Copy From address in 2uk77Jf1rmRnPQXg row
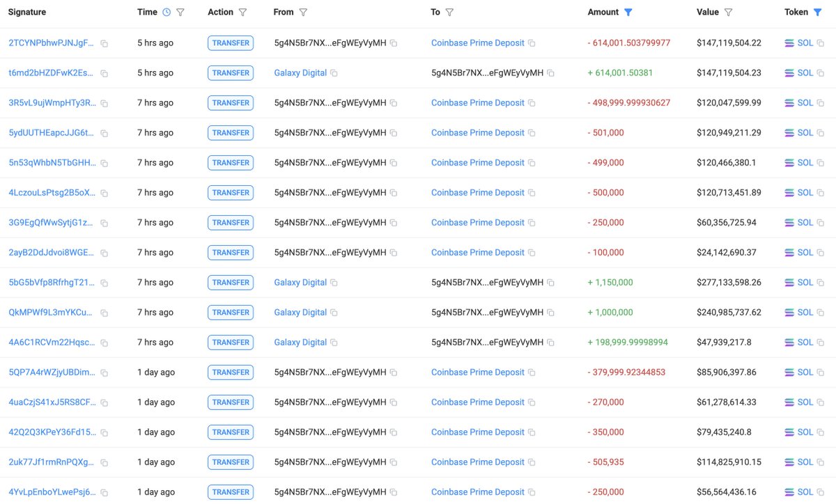Viewport: 836px width, 504px height. (x=394, y=462)
